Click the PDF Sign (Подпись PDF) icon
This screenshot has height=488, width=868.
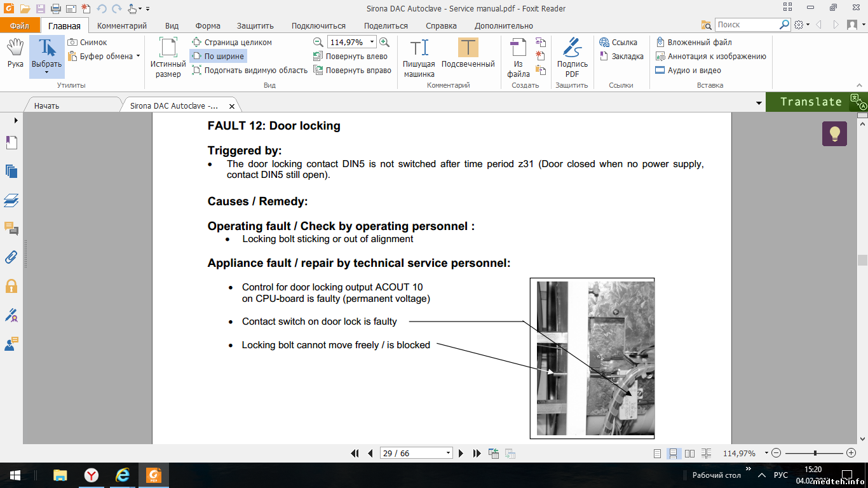tap(572, 57)
